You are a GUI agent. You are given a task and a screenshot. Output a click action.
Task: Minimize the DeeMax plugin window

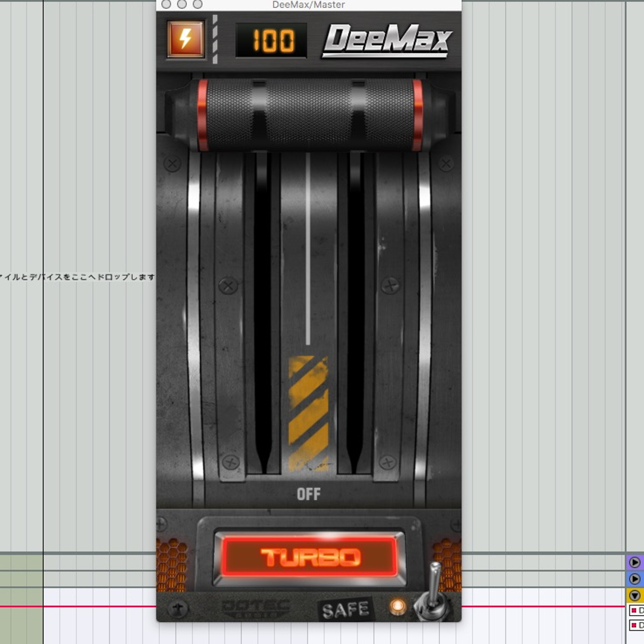pos(182,4)
